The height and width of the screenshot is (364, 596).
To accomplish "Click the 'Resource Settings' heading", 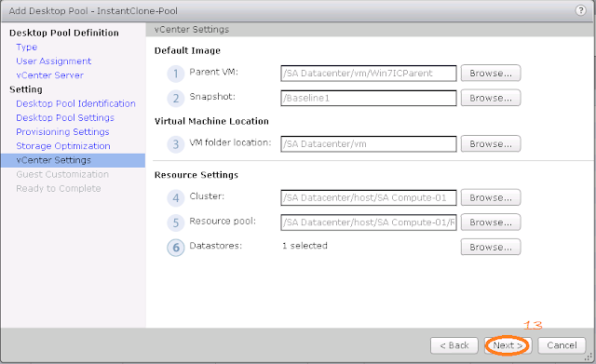I will (196, 175).
